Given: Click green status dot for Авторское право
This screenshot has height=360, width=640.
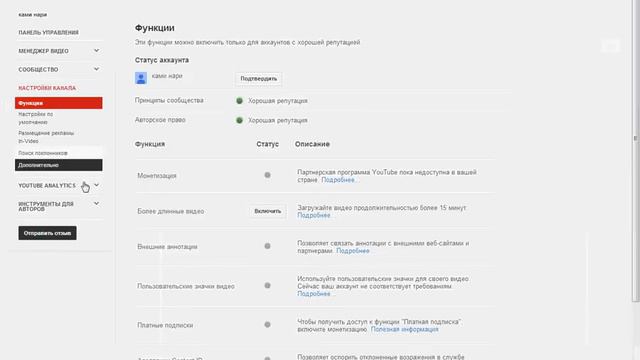Looking at the screenshot, I should (x=240, y=120).
